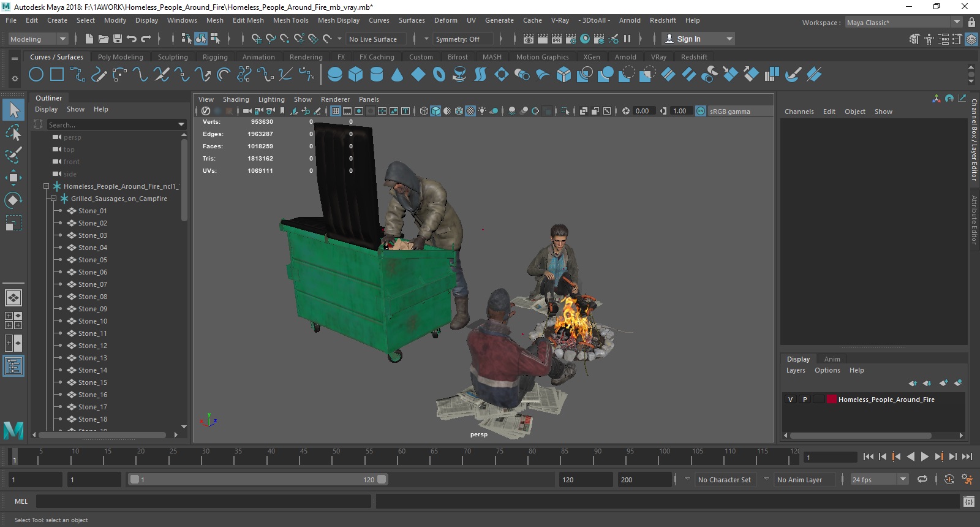This screenshot has width=980, height=527.
Task: Collapse the Homeless_People_Around_Fire_ncl1 node
Action: pyautogui.click(x=46, y=186)
